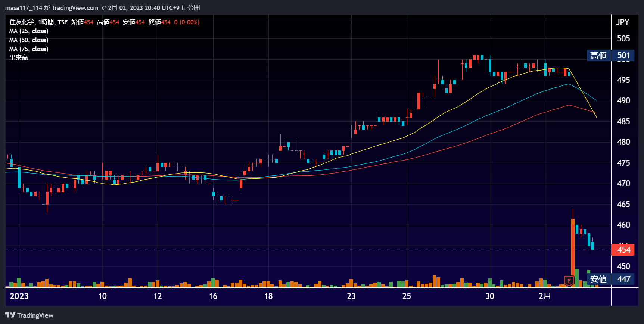Click the 出来高 volume indicator label

(19, 58)
